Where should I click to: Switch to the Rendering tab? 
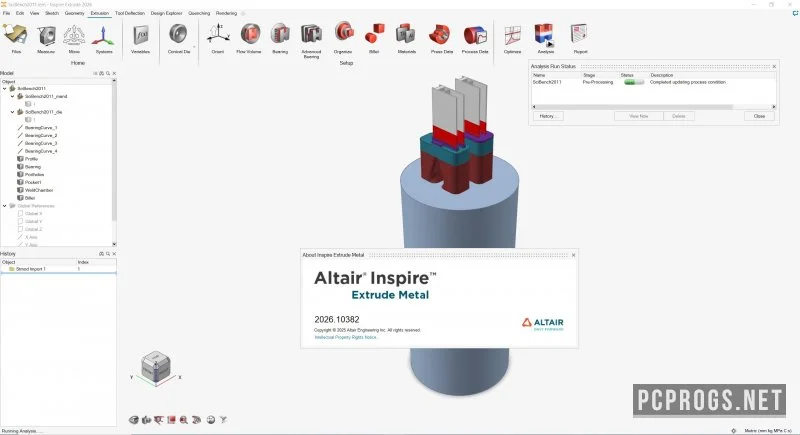pyautogui.click(x=226, y=13)
